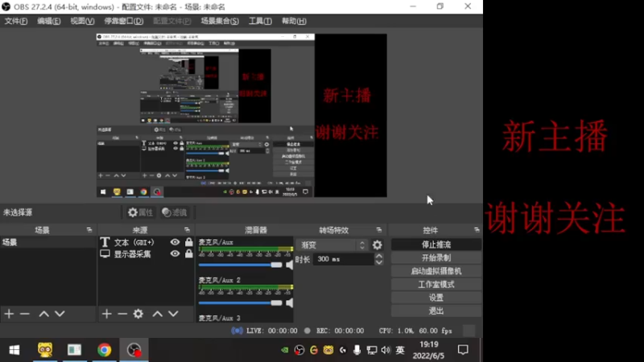Select the 文本 (GDI+) source
644x362 pixels.
click(134, 242)
